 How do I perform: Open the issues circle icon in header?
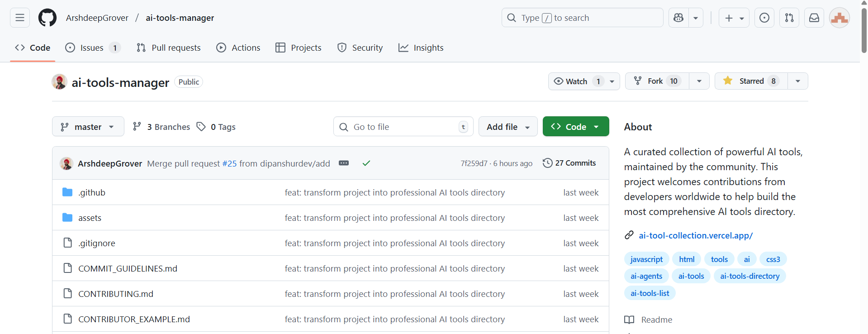coord(764,18)
